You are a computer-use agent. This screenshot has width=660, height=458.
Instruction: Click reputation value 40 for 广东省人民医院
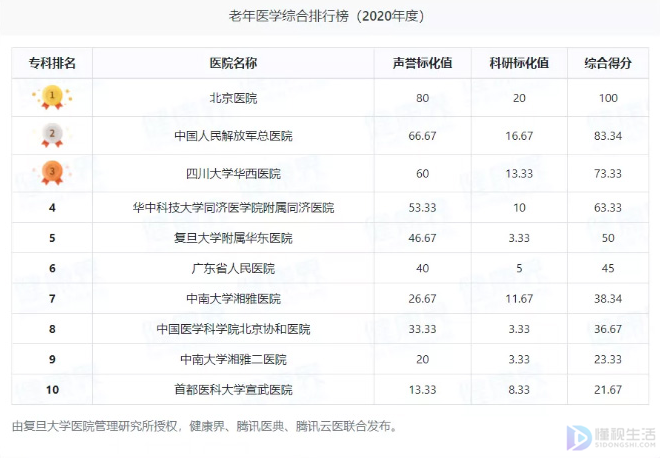click(423, 268)
